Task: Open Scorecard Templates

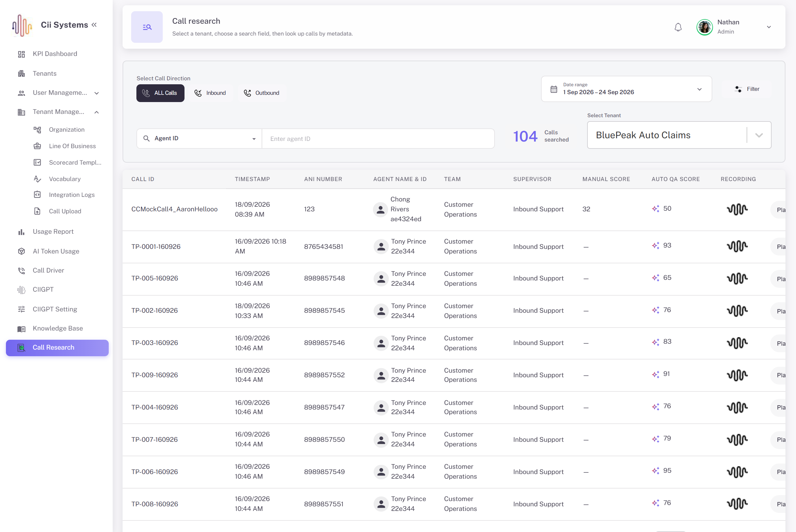Action: (75, 163)
